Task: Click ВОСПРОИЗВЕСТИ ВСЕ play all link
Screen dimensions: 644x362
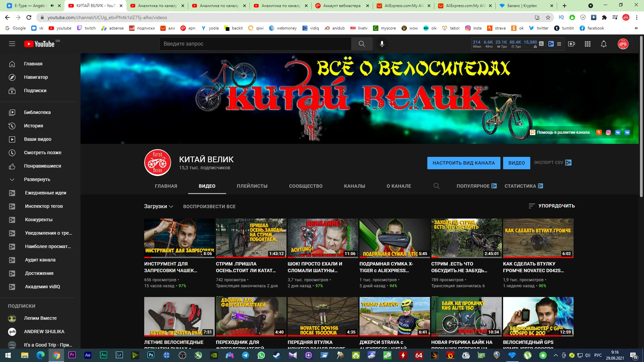Action: pos(209,206)
